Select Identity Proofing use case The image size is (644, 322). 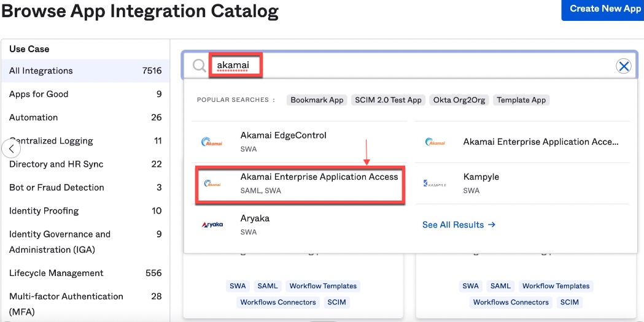[x=44, y=211]
